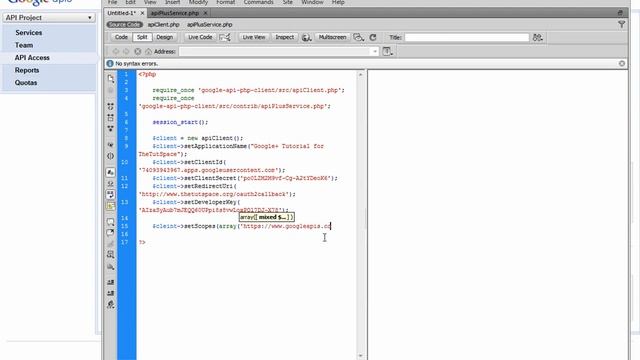Click the Move or Convert CSS icon
The image size is (640, 360).
coord(111,267)
